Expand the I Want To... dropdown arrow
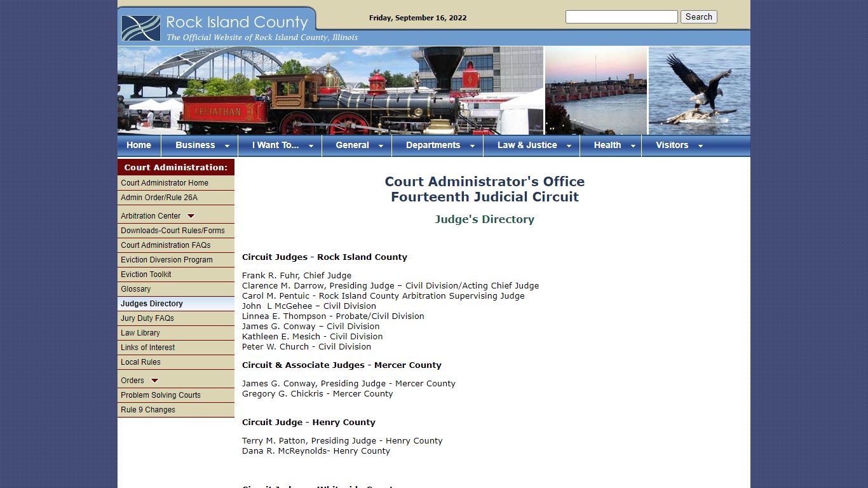868x488 pixels. click(311, 146)
